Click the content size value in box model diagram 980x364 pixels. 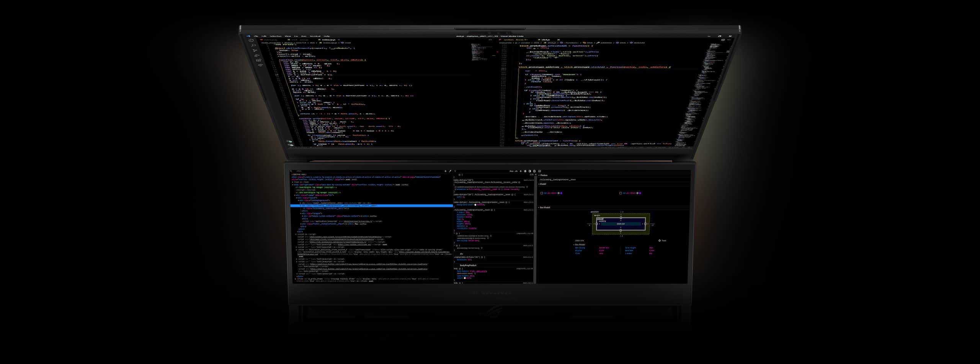[621, 224]
